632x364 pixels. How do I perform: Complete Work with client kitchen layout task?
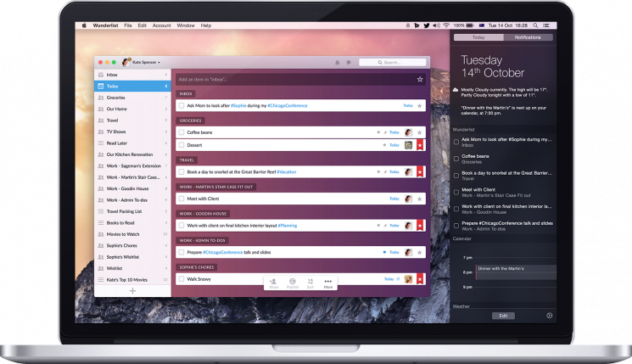(182, 226)
